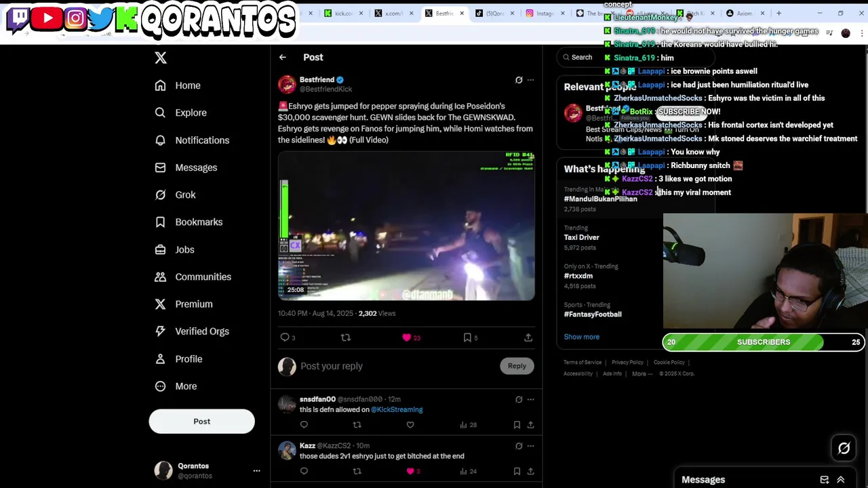The width and height of the screenshot is (868, 488).
Task: Open Bookmarks page
Action: 189,222
